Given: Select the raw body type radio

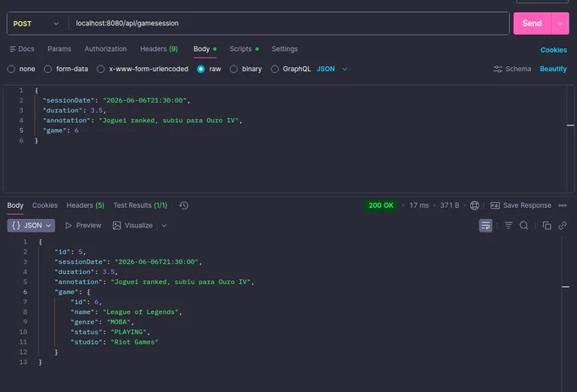Looking at the screenshot, I should pos(200,69).
